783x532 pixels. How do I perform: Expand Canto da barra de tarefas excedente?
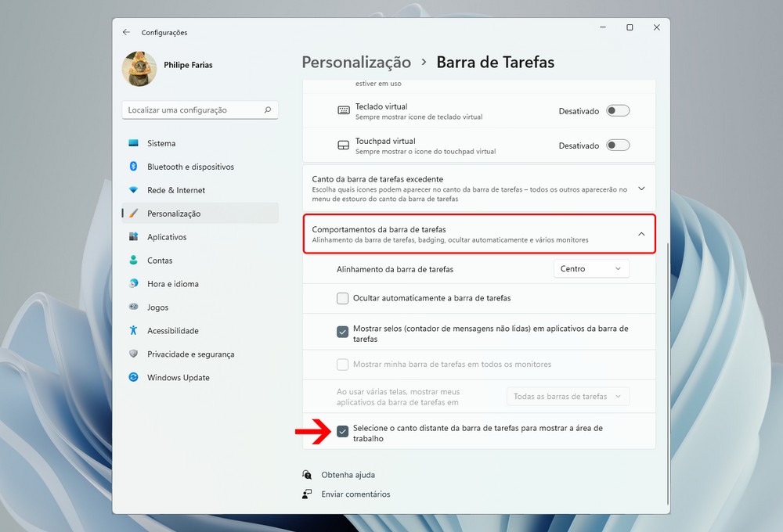point(641,189)
